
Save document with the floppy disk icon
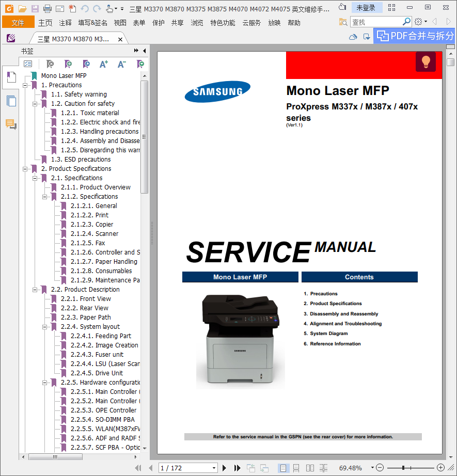[x=35, y=8]
